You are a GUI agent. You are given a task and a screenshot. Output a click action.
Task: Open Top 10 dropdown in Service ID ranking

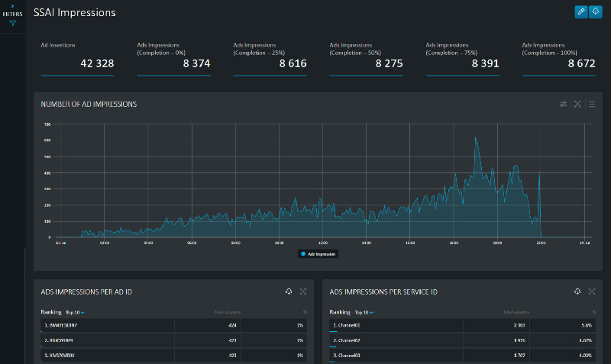click(x=364, y=312)
